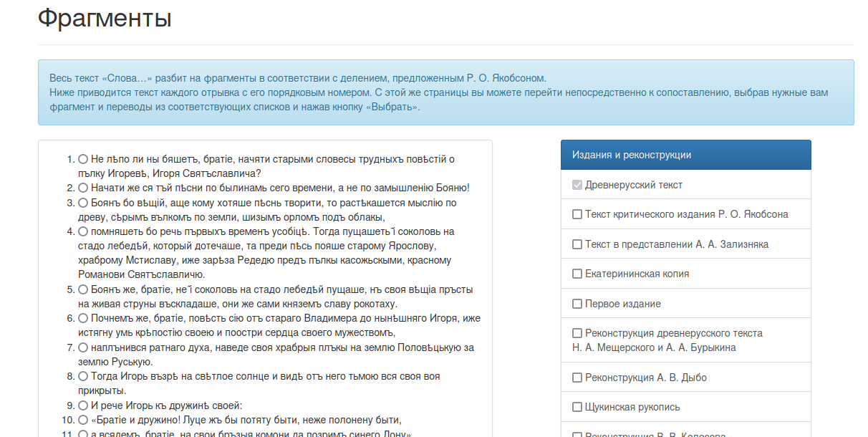Pick fragment 9 «И рече Игорь»
868x437 pixels.
click(x=83, y=405)
